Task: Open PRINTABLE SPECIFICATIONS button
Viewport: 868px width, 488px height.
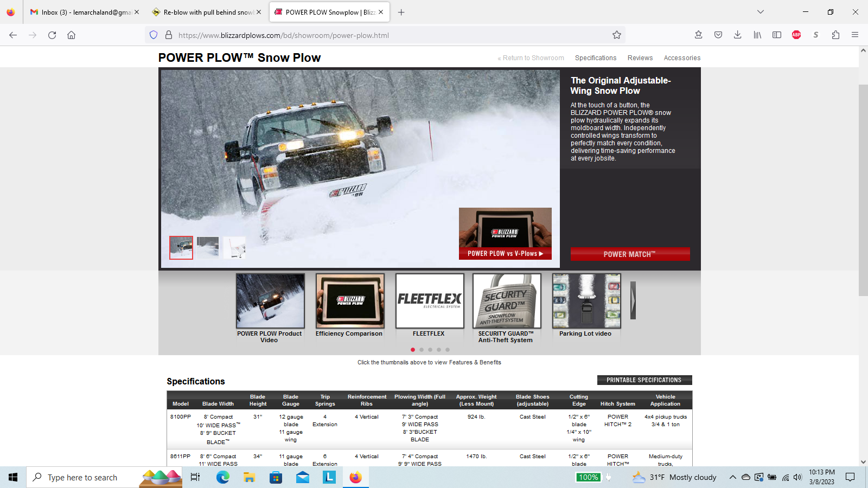Action: coord(644,380)
